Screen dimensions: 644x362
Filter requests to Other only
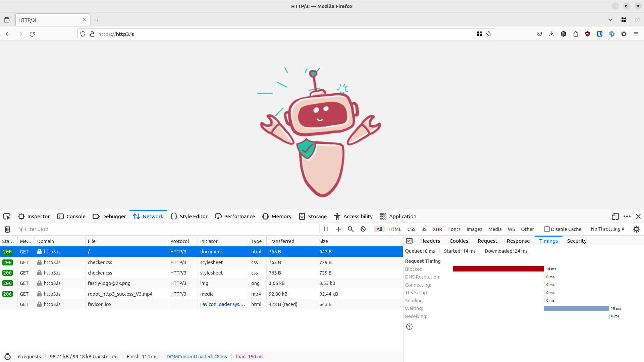pos(528,229)
